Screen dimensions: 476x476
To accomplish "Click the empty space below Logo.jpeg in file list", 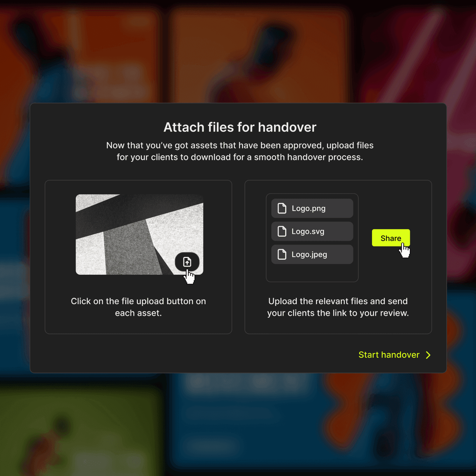I will (x=312, y=272).
